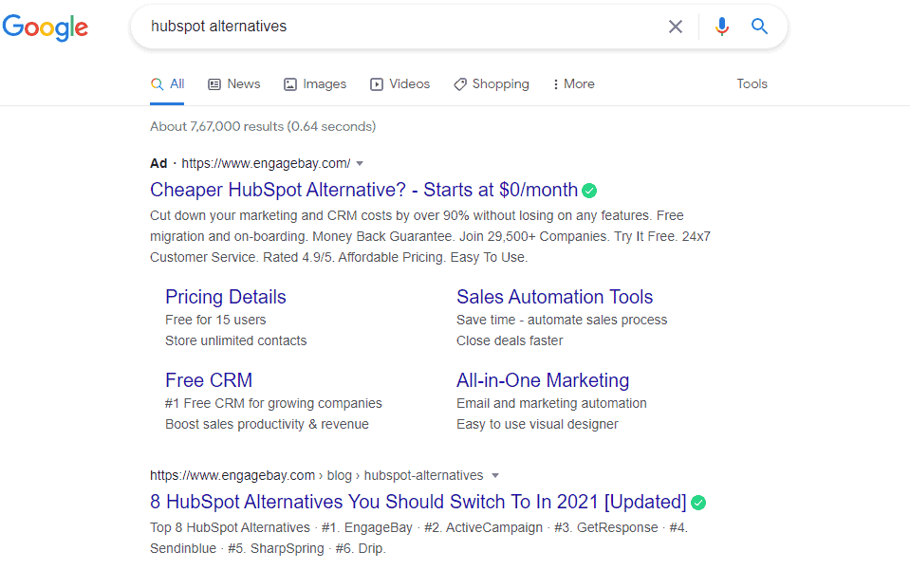Click the Free for 15 users text
Viewport: 910px width, 588px height.
click(215, 321)
